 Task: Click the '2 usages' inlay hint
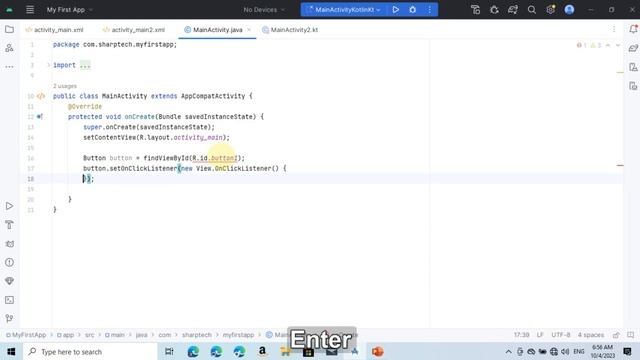coord(65,86)
